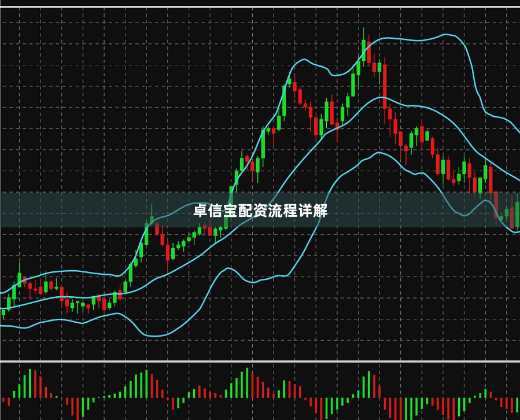Click the upper Bollinger band at its highest crest
This screenshot has width=520, height=420.
pyautogui.click(x=444, y=35)
